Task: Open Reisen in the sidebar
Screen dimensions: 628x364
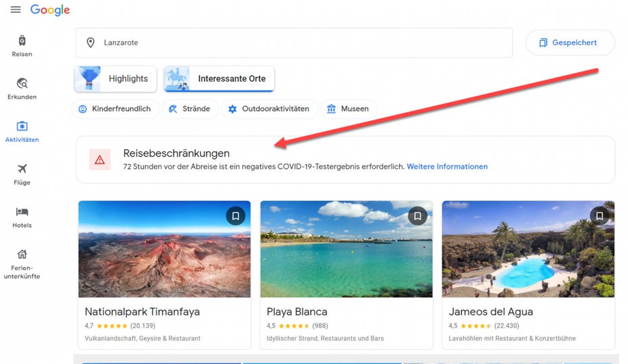Action: (x=22, y=47)
